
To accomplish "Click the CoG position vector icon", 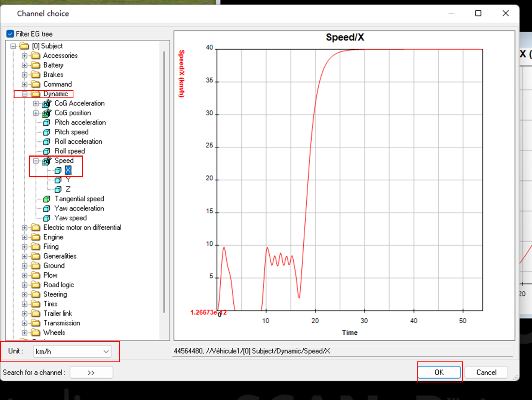I will (x=47, y=113).
